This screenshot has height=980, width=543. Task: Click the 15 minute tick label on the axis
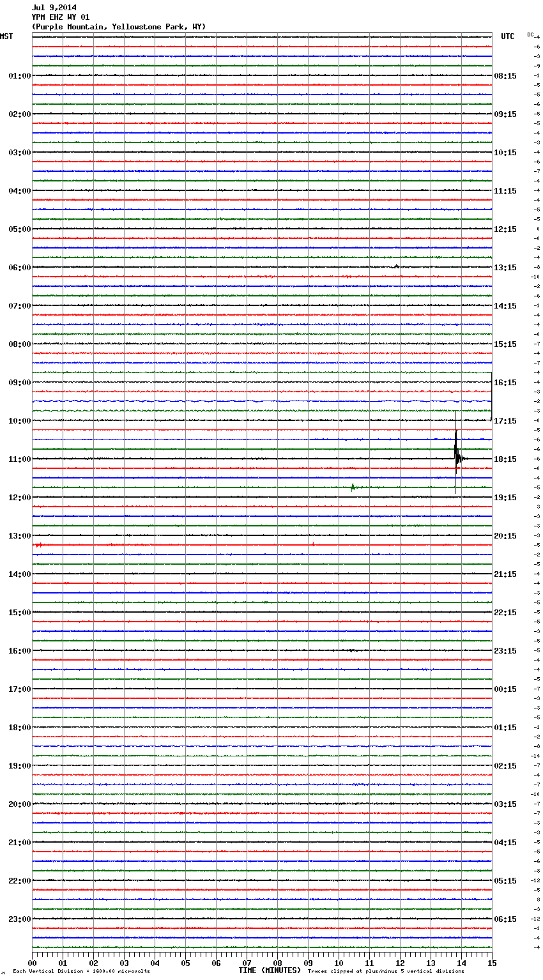[491, 963]
